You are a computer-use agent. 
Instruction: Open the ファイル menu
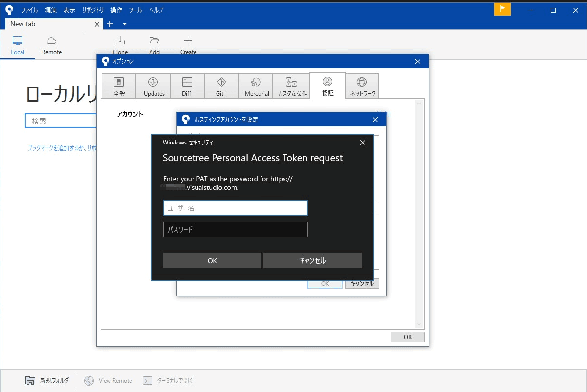29,10
